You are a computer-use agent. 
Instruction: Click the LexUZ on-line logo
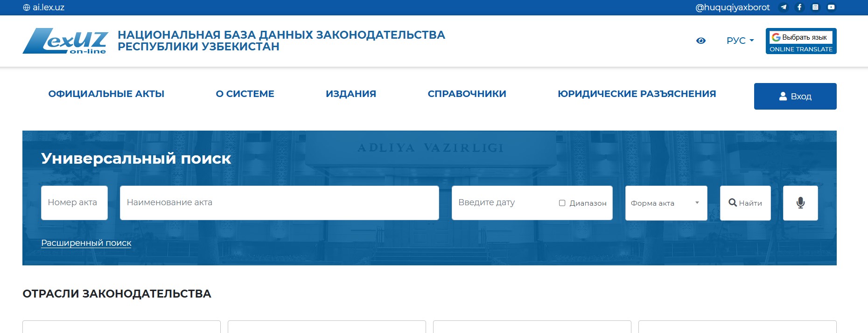(65, 41)
